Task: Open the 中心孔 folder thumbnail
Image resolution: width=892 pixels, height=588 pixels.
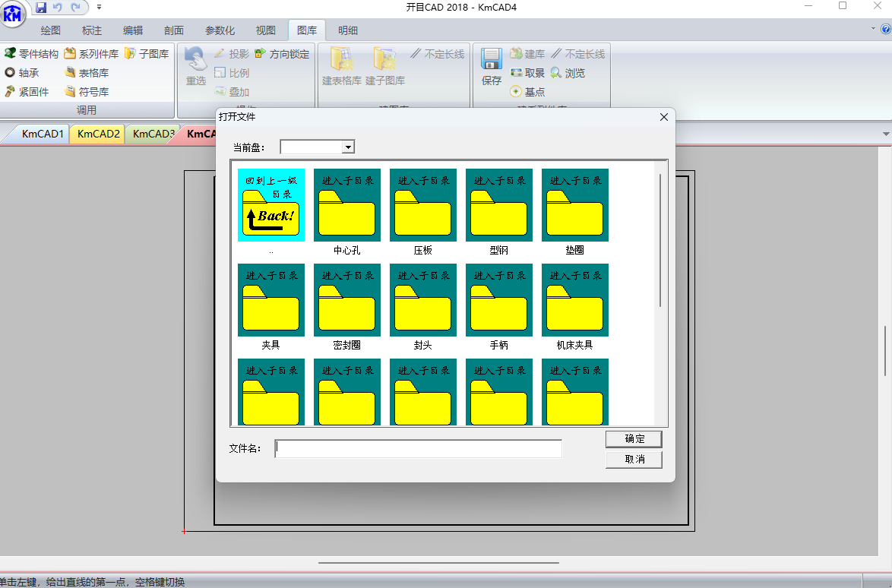Action: click(x=346, y=205)
